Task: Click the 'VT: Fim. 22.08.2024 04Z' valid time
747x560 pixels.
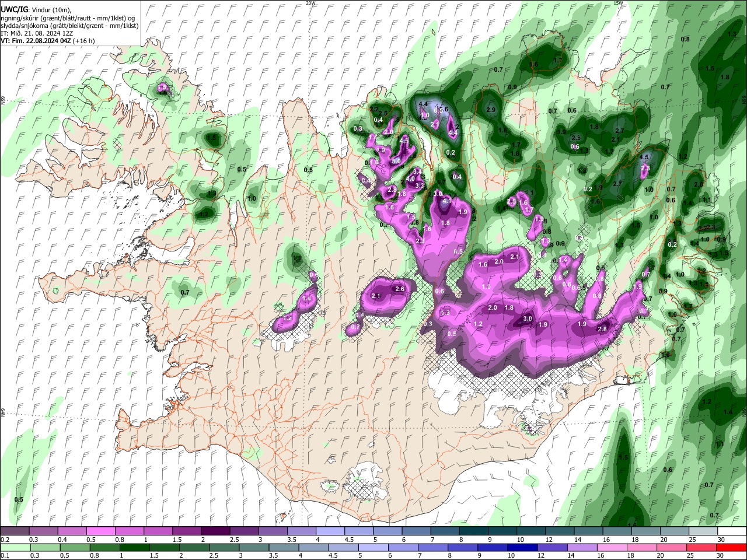Action: click(36, 41)
